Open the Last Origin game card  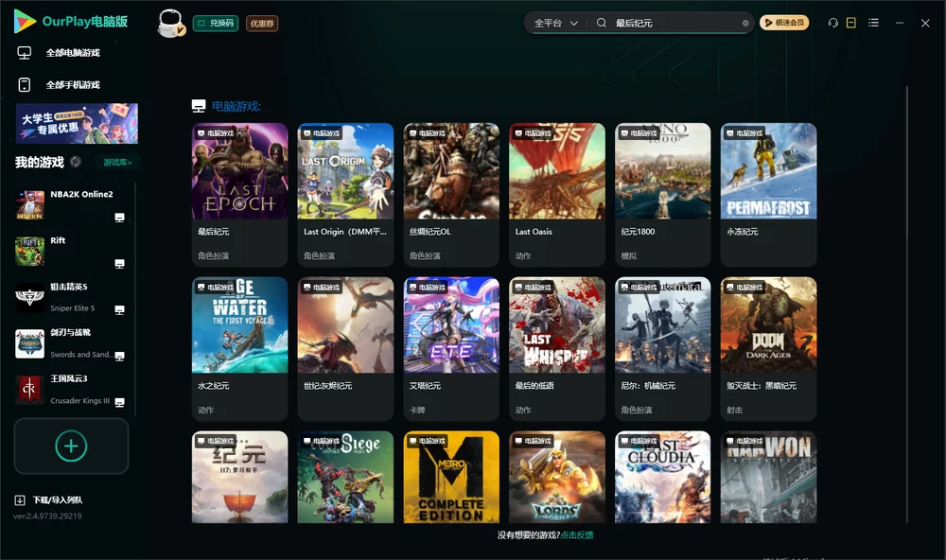pyautogui.click(x=345, y=195)
